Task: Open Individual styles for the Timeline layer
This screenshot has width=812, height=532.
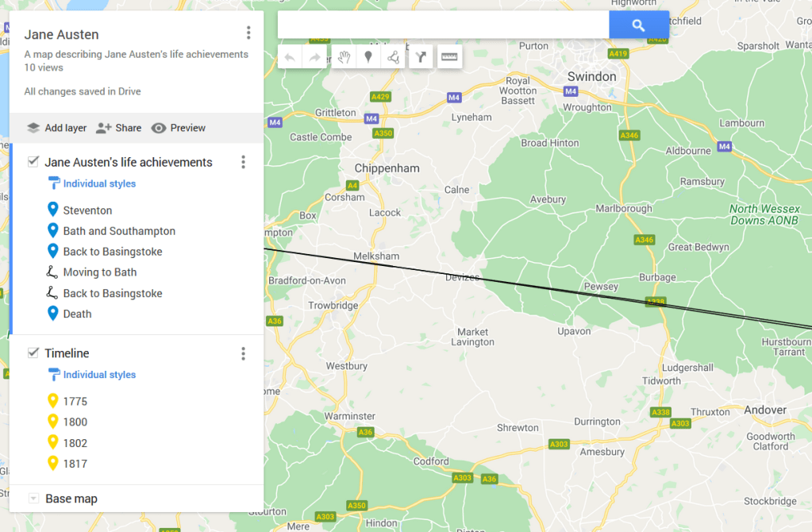Action: coord(99,375)
